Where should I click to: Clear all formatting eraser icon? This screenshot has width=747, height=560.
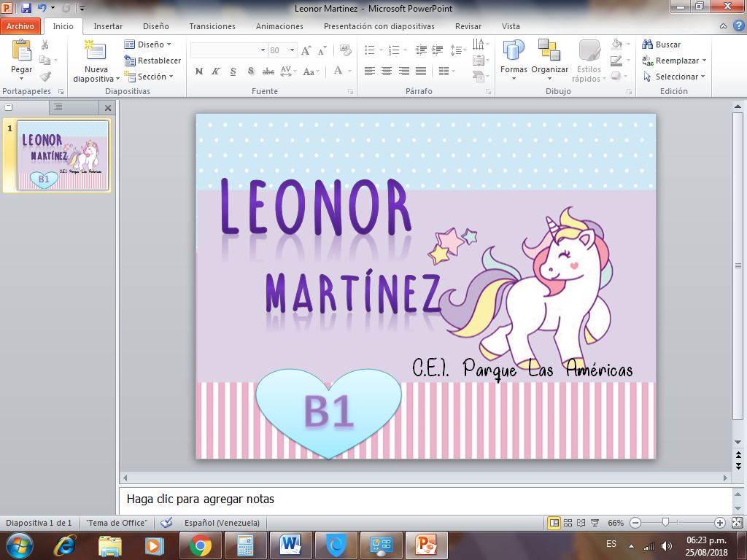click(345, 50)
